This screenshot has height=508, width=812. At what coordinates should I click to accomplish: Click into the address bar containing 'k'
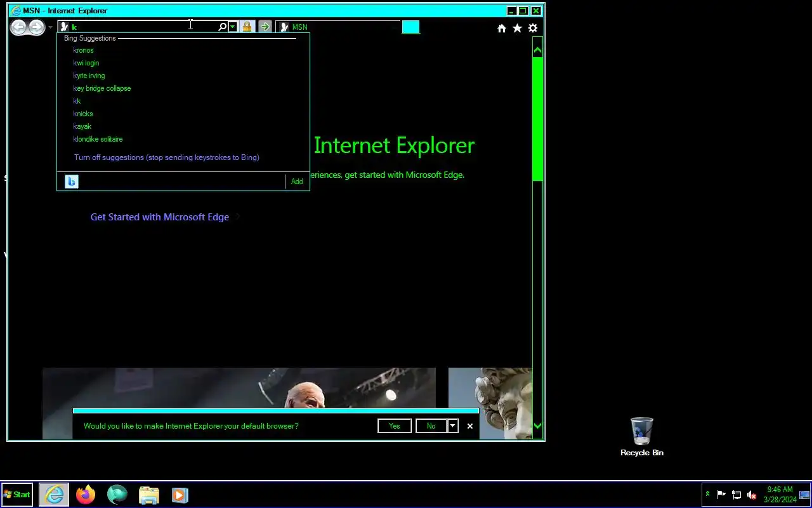[x=143, y=27]
